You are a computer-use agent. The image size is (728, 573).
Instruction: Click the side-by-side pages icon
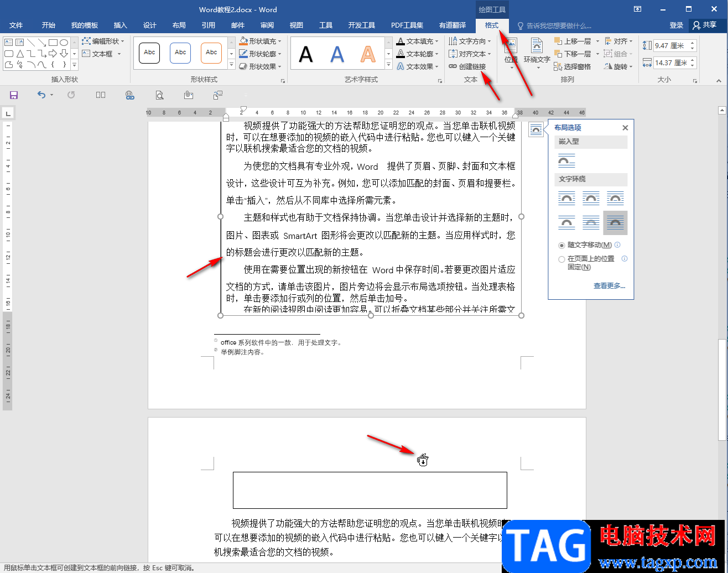pos(101,95)
